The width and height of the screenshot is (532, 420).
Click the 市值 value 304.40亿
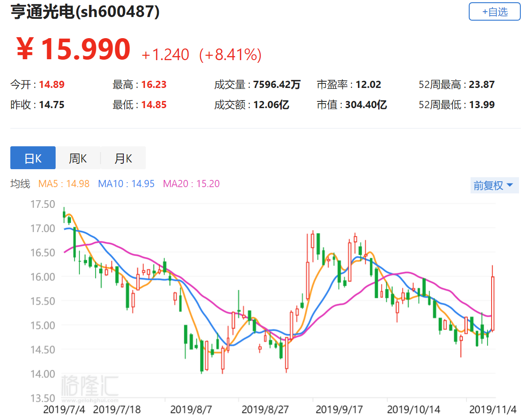[366, 105]
